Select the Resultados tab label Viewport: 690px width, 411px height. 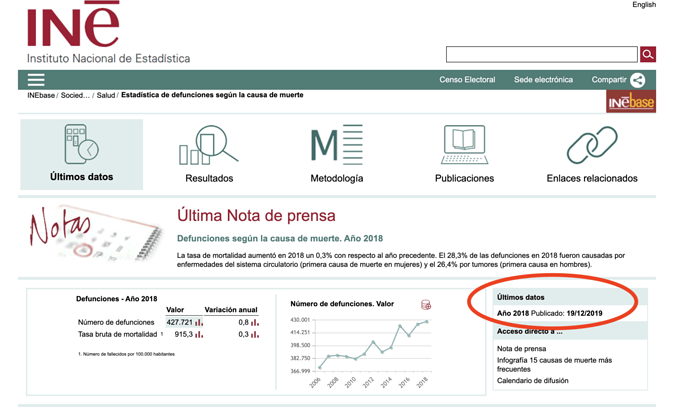click(209, 178)
